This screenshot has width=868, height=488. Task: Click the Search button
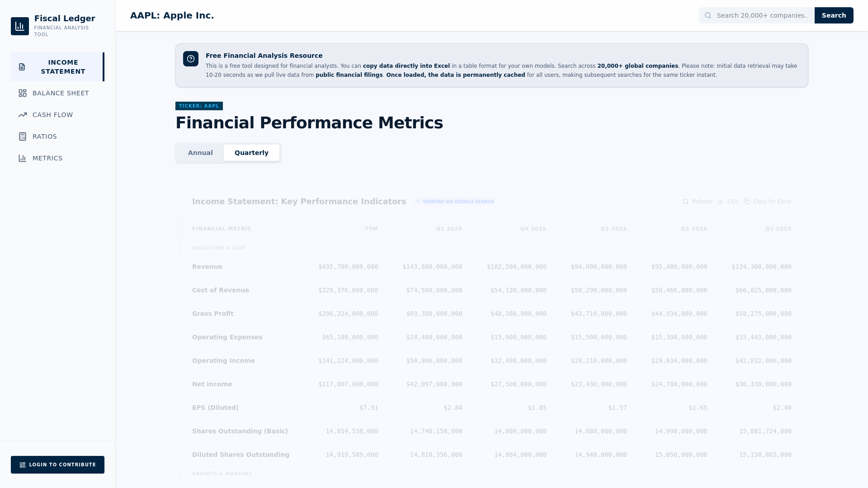pos(834,15)
